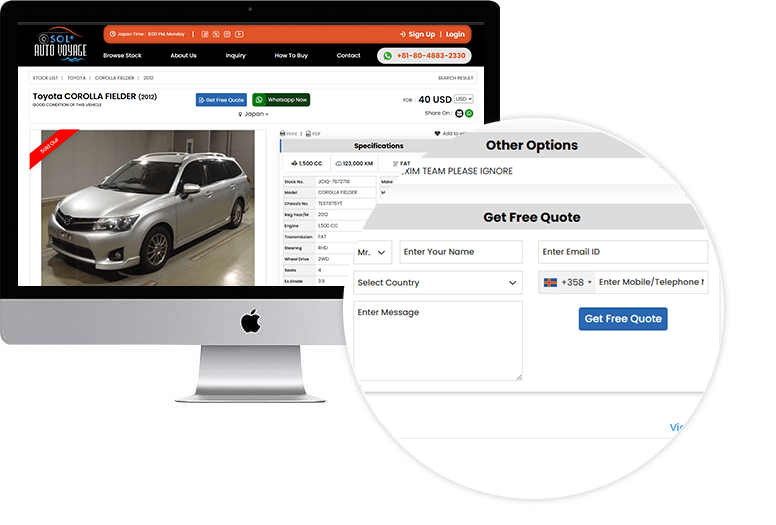This screenshot has height=525, width=776.
Task: Open the Mr. title dropdown
Action: 373,252
